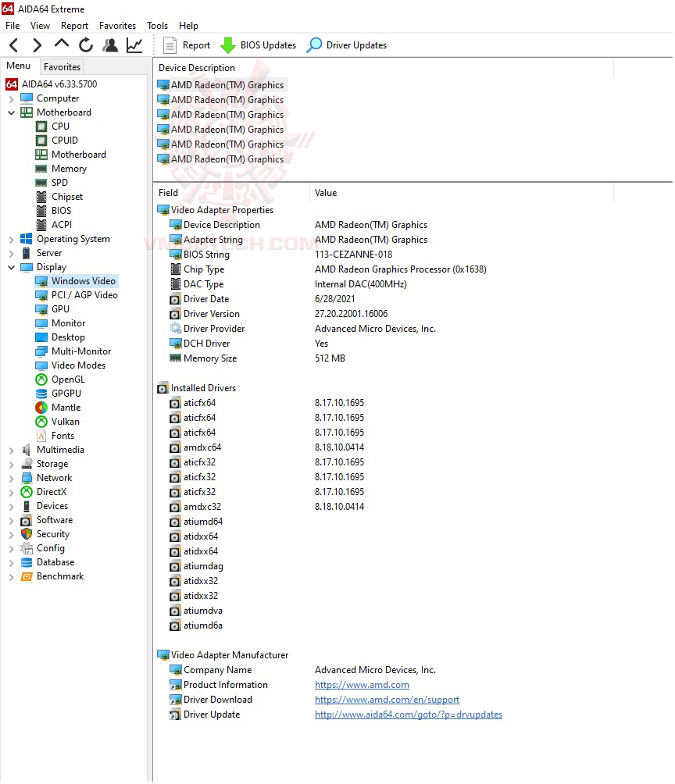Open the View menu
675x784 pixels.
coord(40,26)
